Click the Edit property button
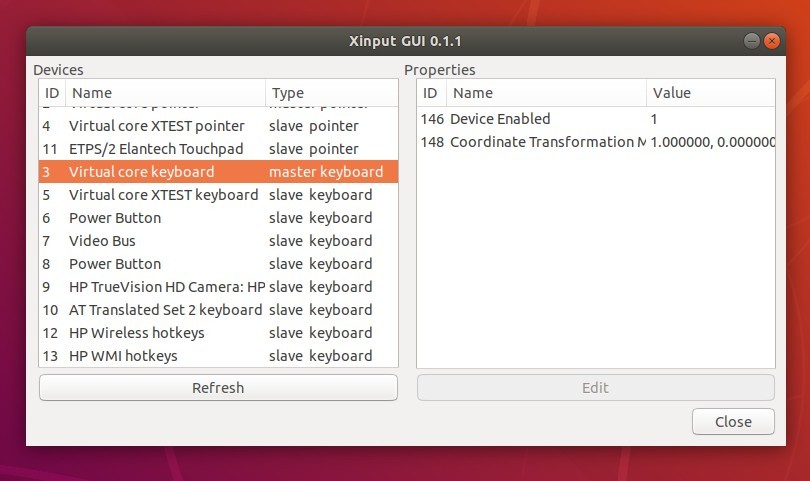Viewport: 810px width, 481px height. tap(596, 387)
